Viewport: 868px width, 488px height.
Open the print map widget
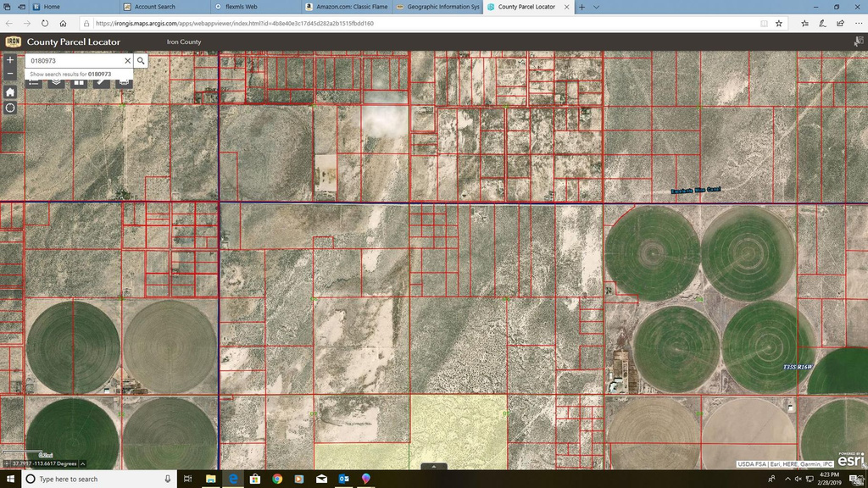pos(123,83)
